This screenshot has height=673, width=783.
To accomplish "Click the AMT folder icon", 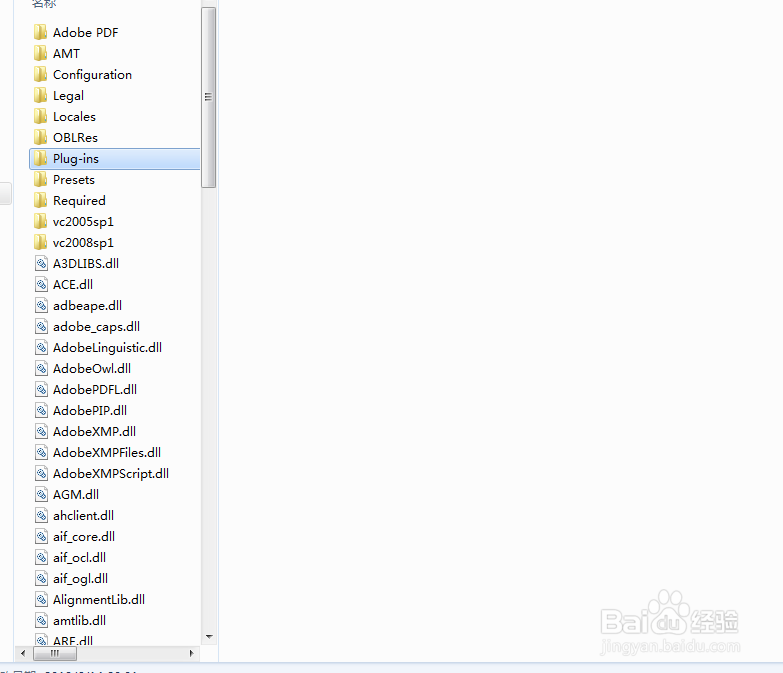I will click(40, 53).
